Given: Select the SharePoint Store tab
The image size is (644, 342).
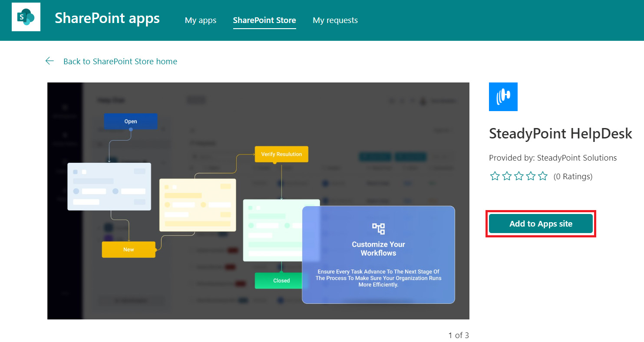Looking at the screenshot, I should pyautogui.click(x=264, y=20).
